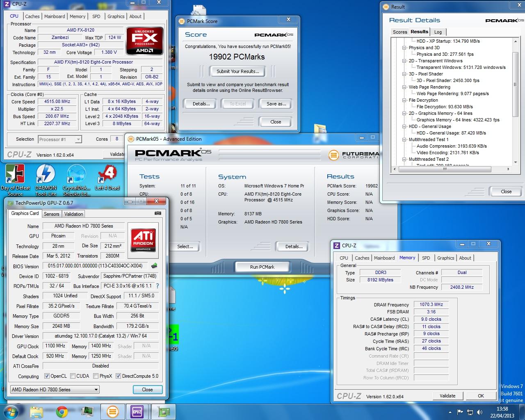This screenshot has width=525, height=420.
Task: Launch Google Chrome from the taskbar
Action: [62, 411]
